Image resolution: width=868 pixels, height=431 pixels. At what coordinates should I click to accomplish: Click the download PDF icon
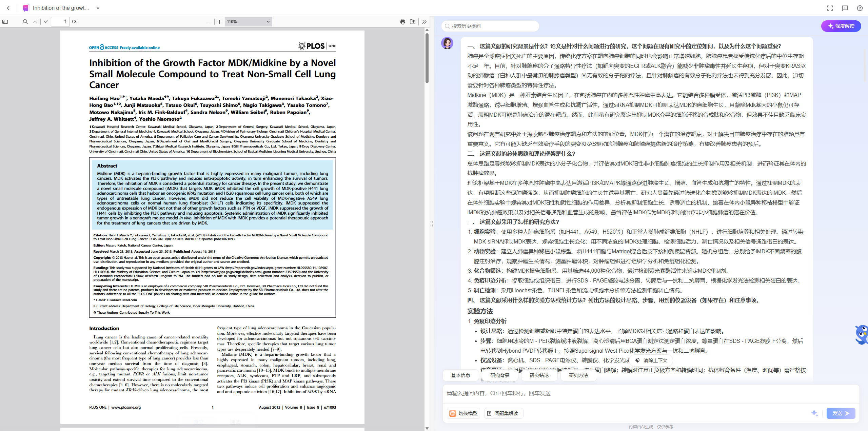(x=413, y=22)
